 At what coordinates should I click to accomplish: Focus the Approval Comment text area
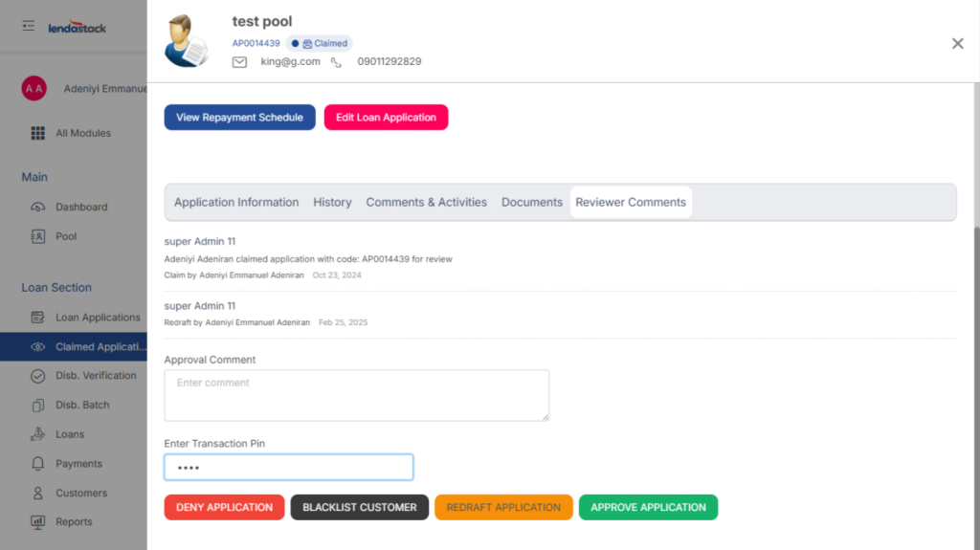pyautogui.click(x=356, y=395)
